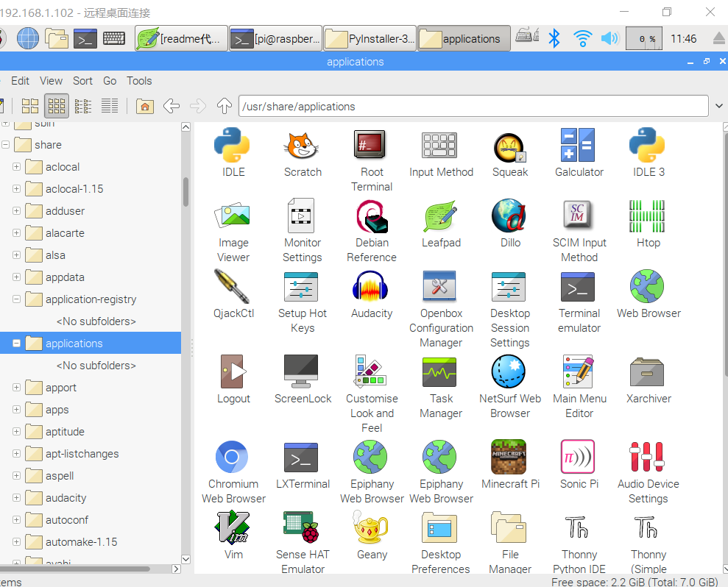Image resolution: width=728 pixels, height=587 pixels.
Task: Click the folder tree vertical scrollbar thumb
Action: 185,192
